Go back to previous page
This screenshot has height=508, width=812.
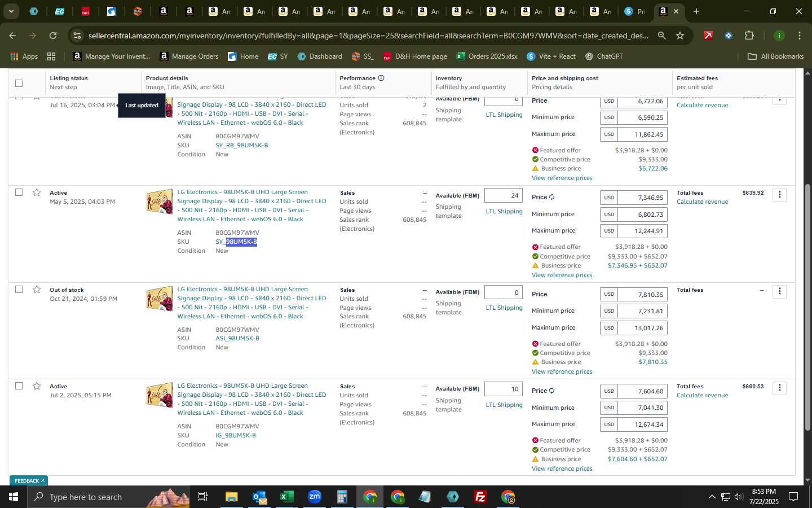[12, 36]
